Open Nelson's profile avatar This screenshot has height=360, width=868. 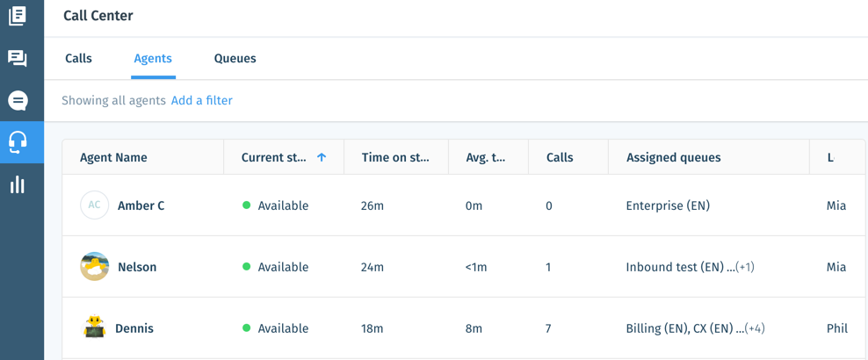coord(95,267)
